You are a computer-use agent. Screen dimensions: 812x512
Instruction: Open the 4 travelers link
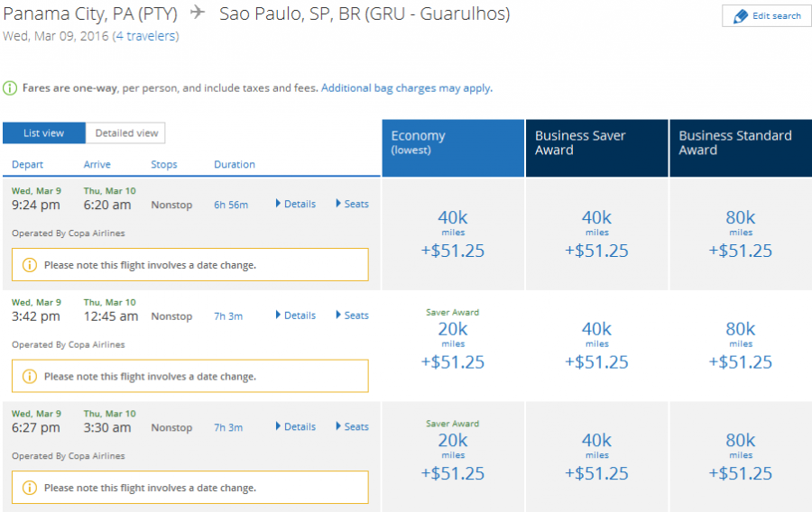click(145, 37)
